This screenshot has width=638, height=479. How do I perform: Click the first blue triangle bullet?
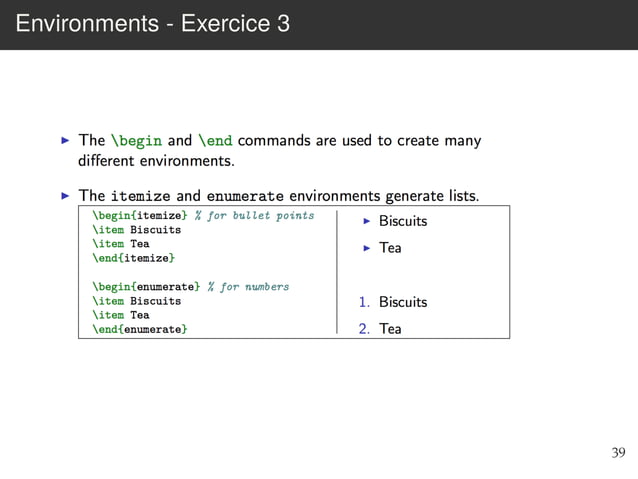coord(65,141)
